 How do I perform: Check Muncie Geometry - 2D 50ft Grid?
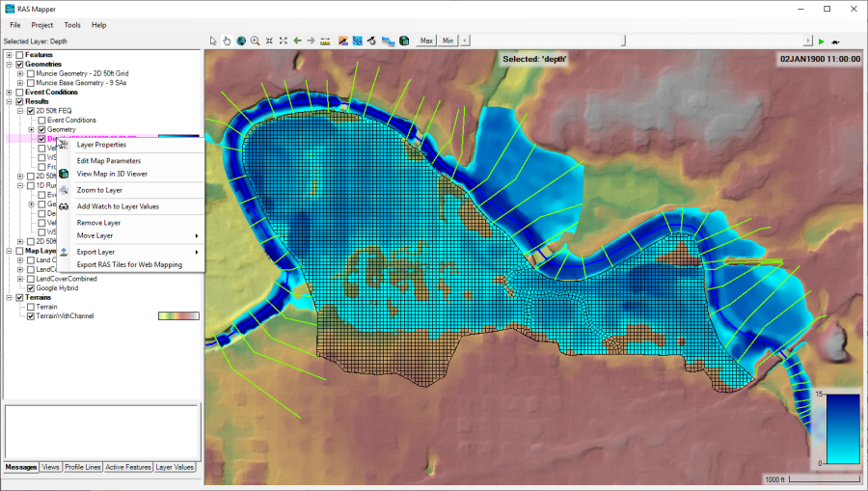[31, 73]
